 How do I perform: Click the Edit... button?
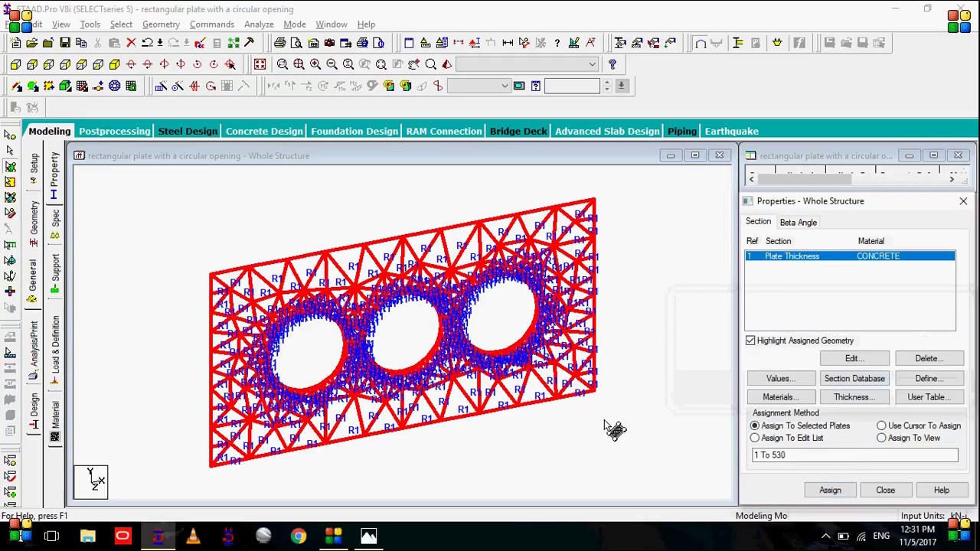pos(854,359)
